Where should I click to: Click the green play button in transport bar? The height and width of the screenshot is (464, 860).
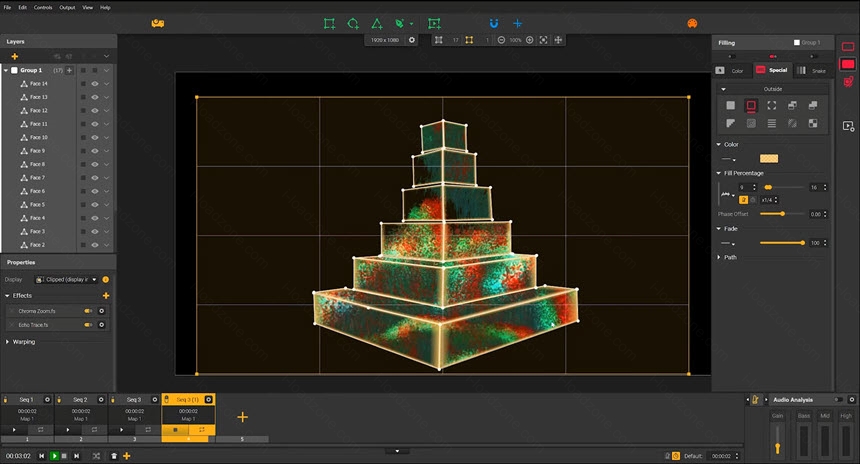54,456
